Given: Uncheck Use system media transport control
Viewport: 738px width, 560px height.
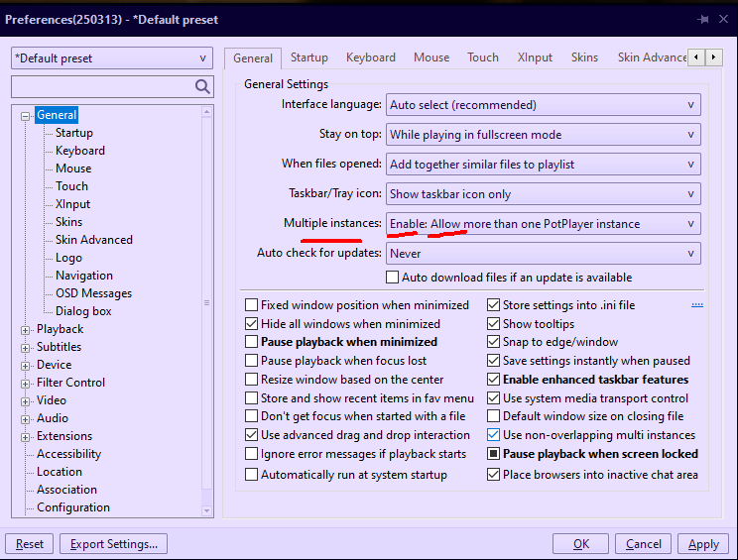Looking at the screenshot, I should (493, 398).
